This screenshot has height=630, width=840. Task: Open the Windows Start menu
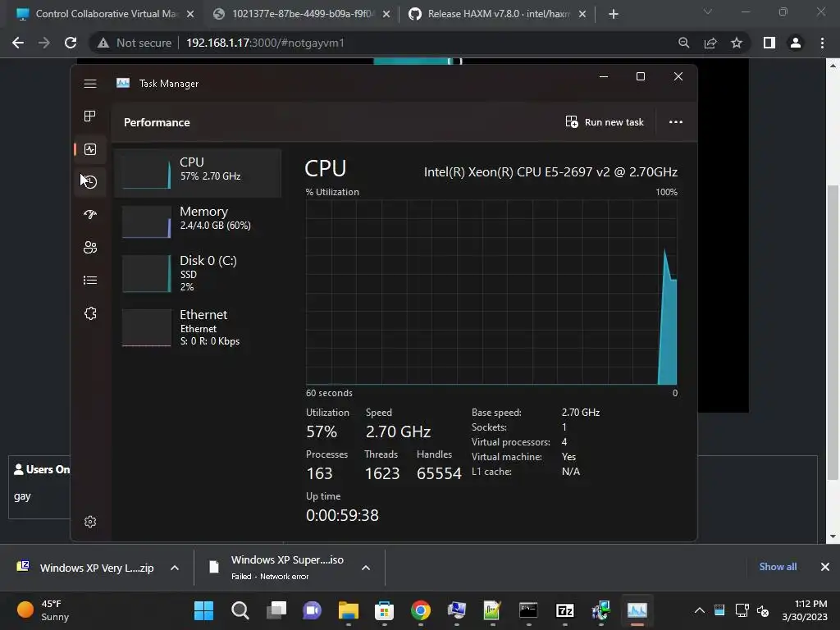coord(204,610)
